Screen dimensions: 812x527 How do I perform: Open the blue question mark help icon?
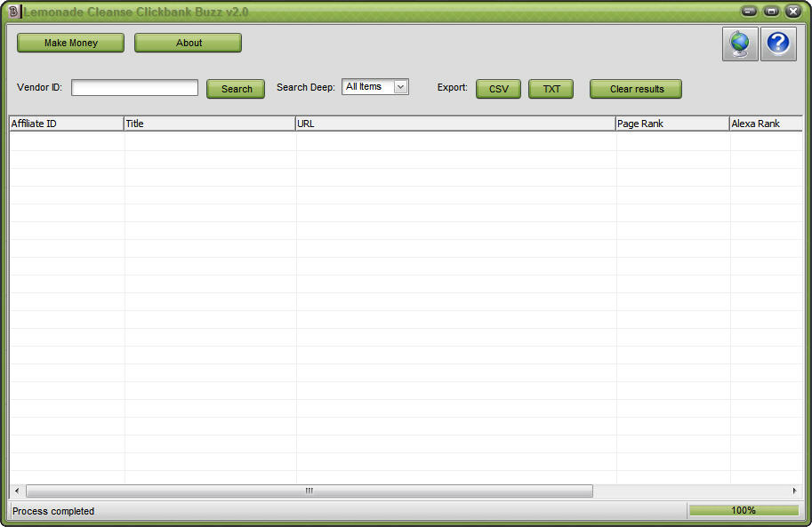coord(778,44)
